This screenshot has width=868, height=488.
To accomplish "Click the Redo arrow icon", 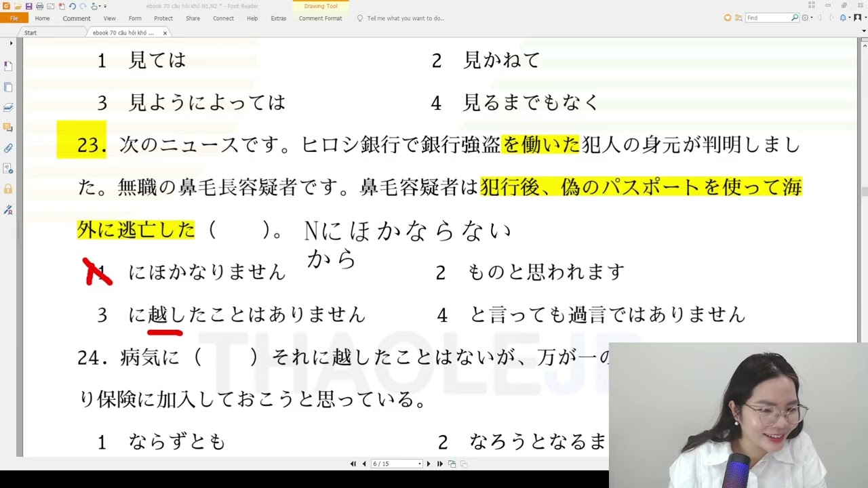I will tap(83, 6).
